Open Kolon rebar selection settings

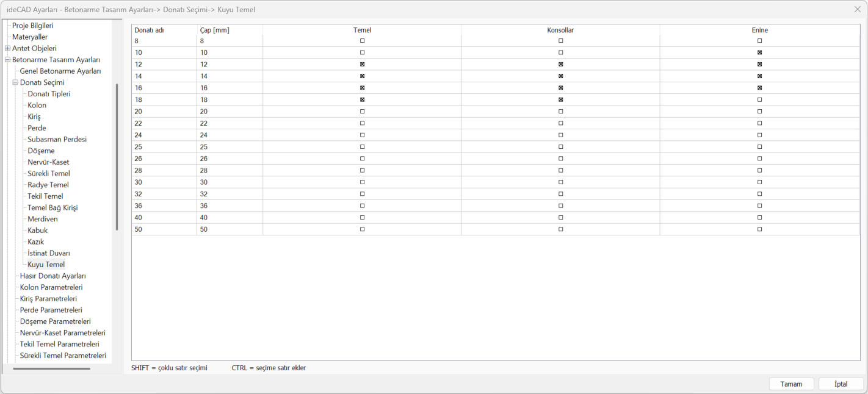(37, 105)
